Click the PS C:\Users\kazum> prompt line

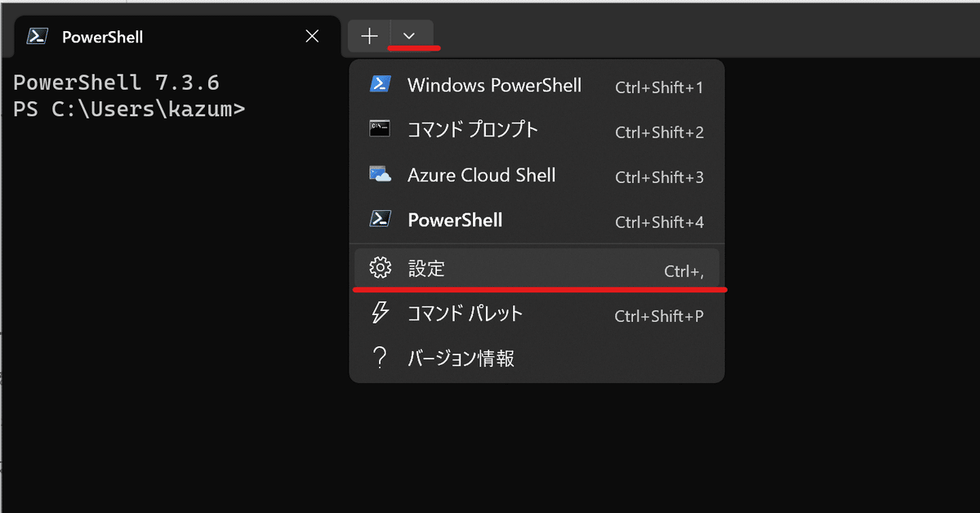point(129,109)
